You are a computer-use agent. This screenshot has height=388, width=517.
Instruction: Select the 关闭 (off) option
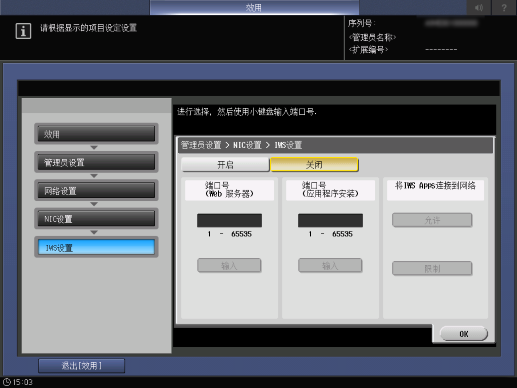(314, 165)
